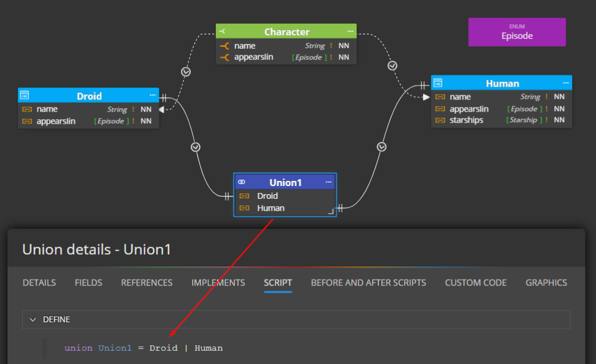Open the GRAPHICS tab

(x=546, y=283)
